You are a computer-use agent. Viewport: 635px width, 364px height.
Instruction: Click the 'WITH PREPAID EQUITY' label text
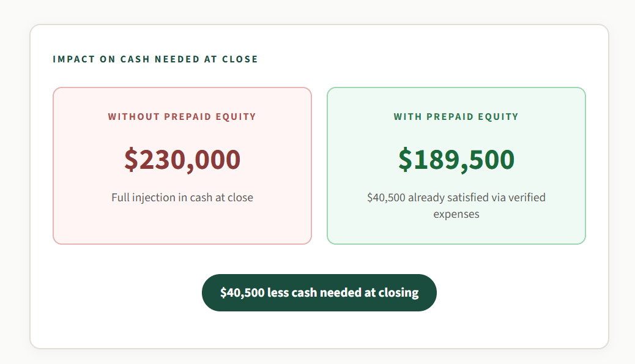pos(456,116)
